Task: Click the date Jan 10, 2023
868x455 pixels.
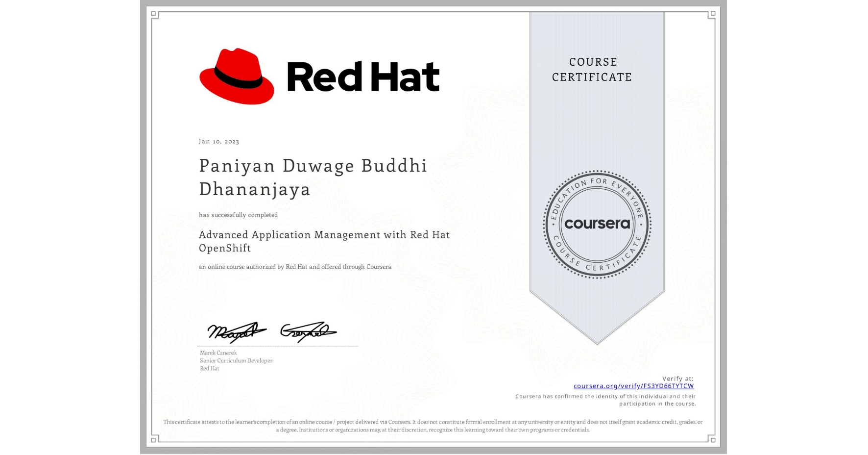Action: tap(218, 141)
